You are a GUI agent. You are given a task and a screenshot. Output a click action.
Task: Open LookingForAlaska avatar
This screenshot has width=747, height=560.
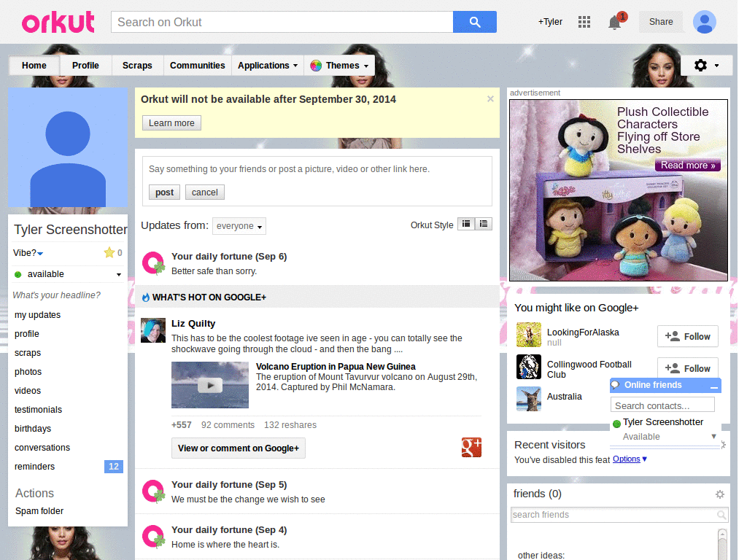[x=529, y=334]
